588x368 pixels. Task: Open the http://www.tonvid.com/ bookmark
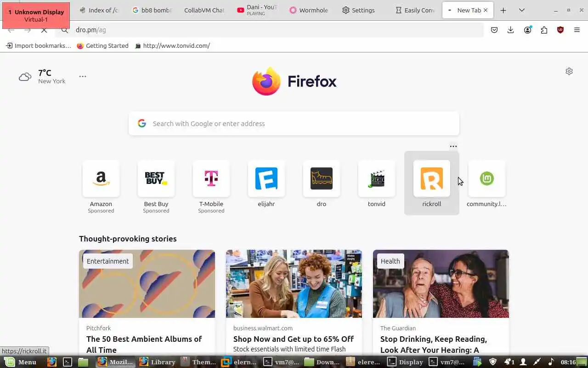(172, 46)
